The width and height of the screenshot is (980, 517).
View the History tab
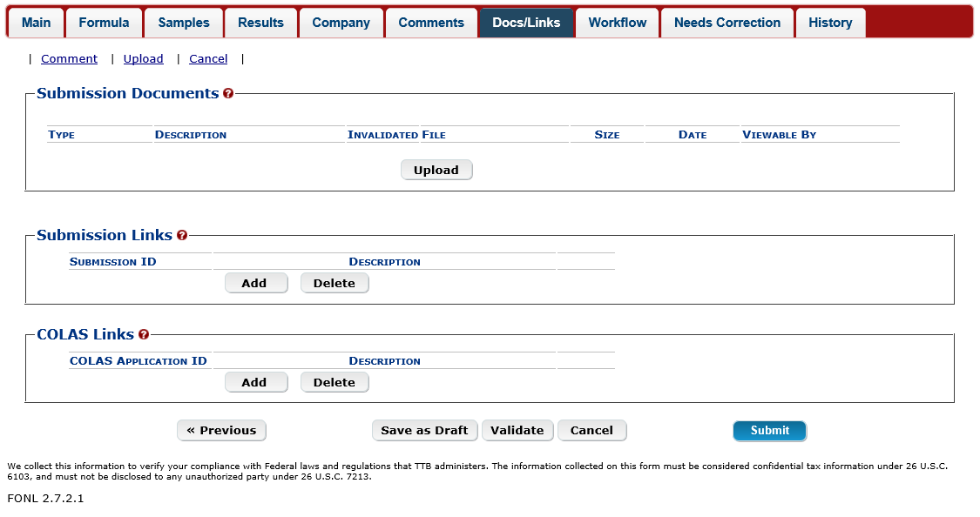[x=830, y=23]
